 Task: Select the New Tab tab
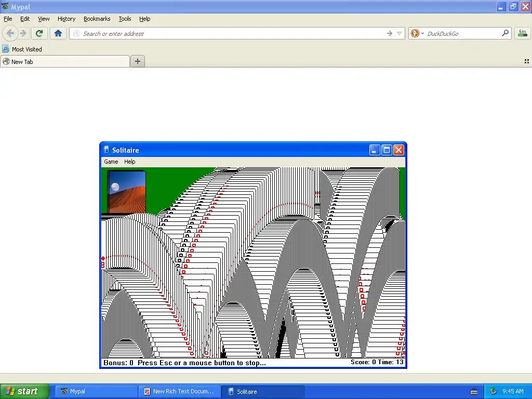pyautogui.click(x=65, y=61)
